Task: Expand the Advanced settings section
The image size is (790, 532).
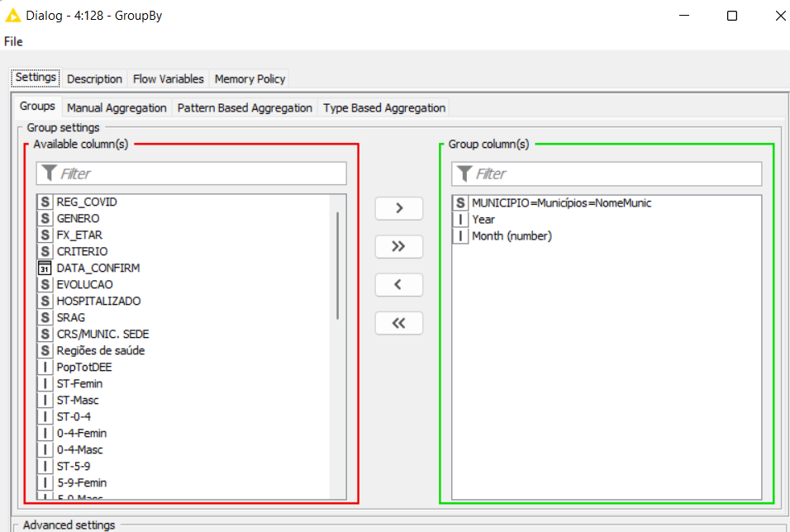Action: click(67, 525)
